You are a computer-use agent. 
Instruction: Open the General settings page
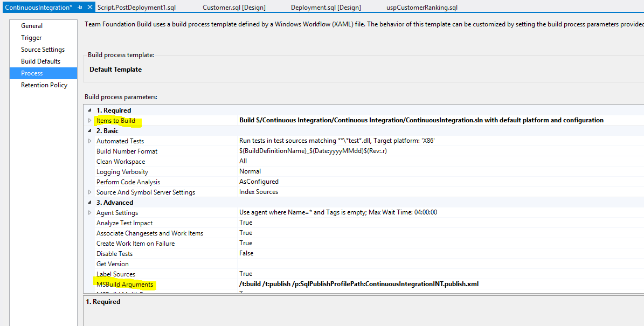[32, 26]
